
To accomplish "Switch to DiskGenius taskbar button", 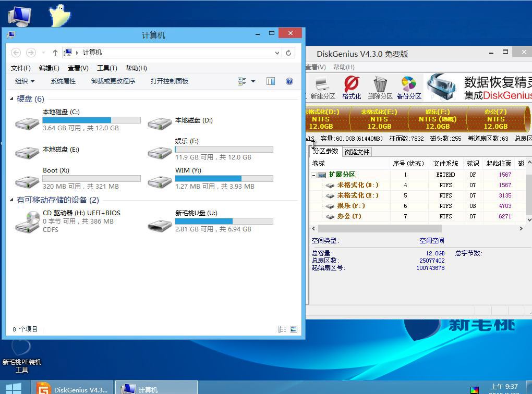I will click(x=72, y=389).
